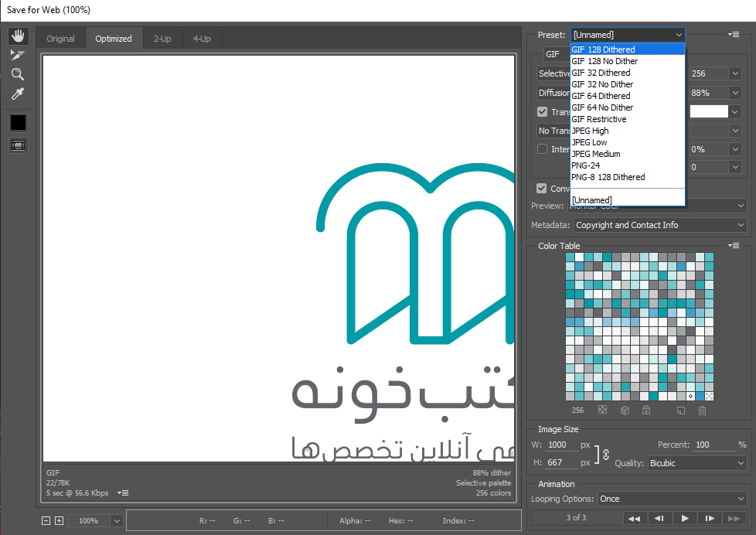
Task: Click the white Matte color swatch
Action: 709,111
